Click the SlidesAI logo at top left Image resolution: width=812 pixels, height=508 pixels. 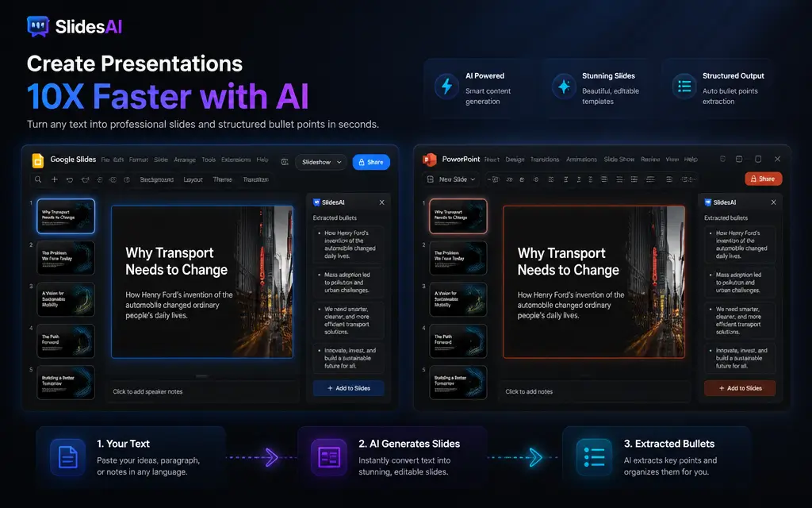[75, 26]
